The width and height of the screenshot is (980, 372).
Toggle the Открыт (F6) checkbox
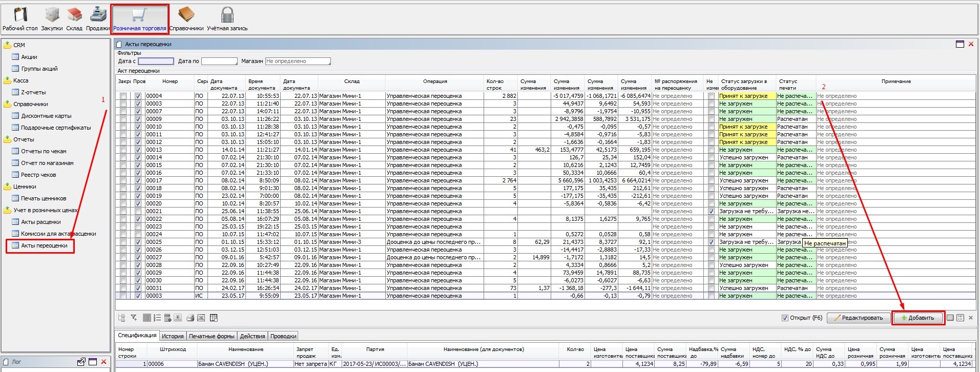coord(785,318)
